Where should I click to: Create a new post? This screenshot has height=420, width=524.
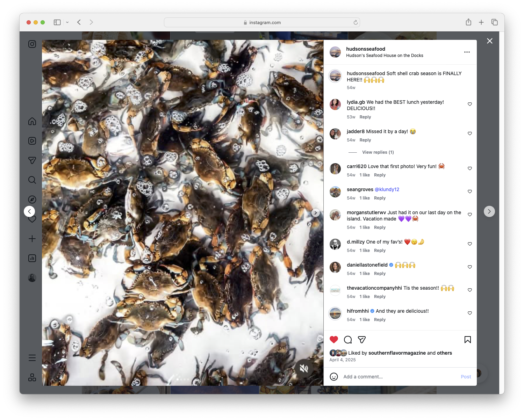[x=32, y=239]
